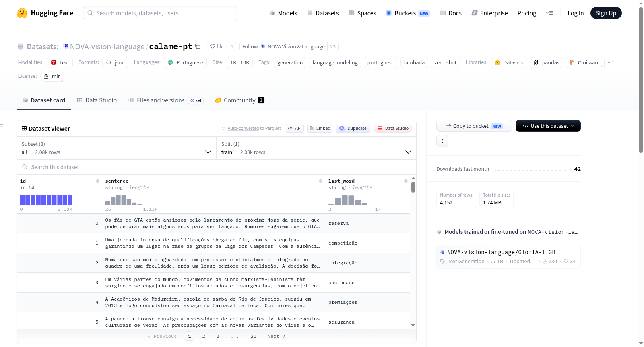The height and width of the screenshot is (347, 644).
Task: Select the language modeling tag
Action: coord(335,62)
